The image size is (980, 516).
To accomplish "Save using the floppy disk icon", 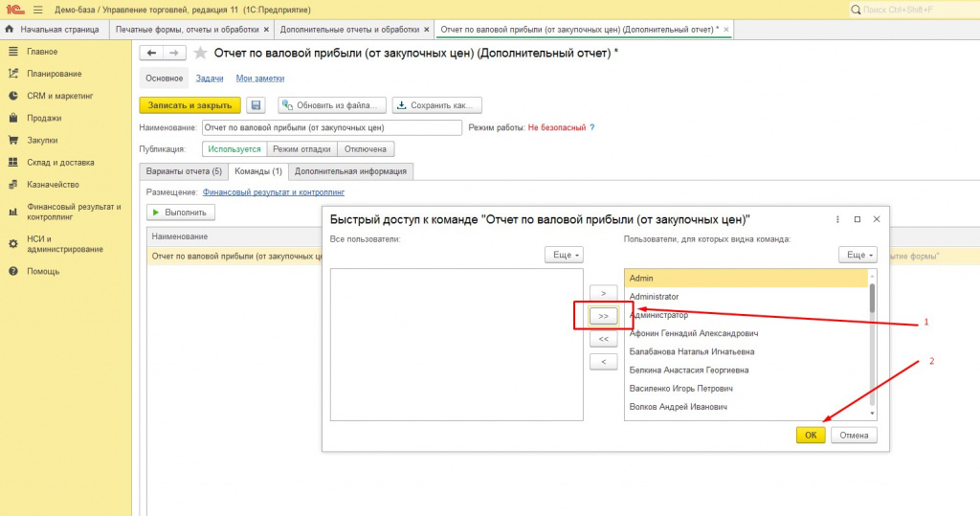I will (x=256, y=105).
